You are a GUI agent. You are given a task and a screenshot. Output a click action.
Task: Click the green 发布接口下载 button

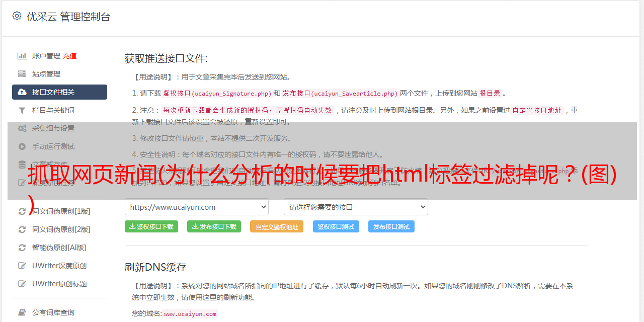click(x=214, y=226)
